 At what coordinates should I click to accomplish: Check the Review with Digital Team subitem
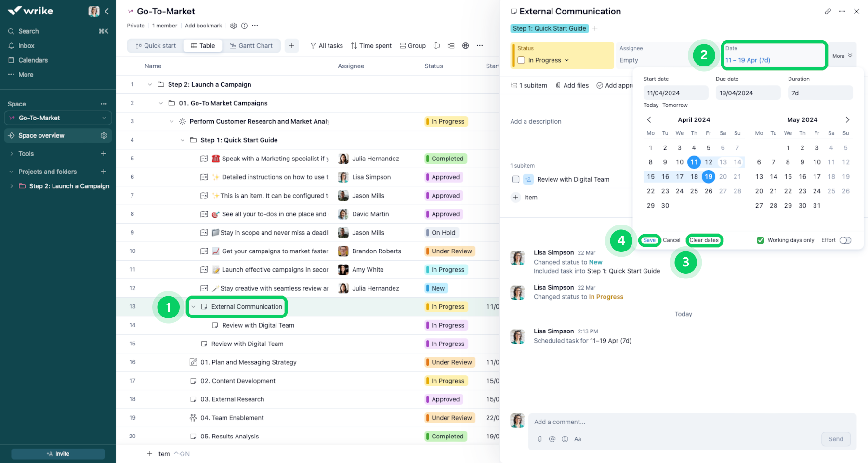515,179
